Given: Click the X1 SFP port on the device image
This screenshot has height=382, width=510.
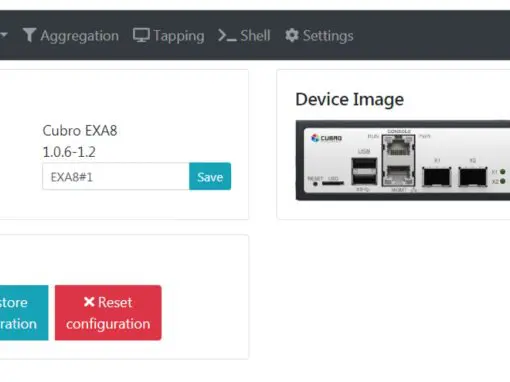Looking at the screenshot, I should pyautogui.click(x=437, y=177).
